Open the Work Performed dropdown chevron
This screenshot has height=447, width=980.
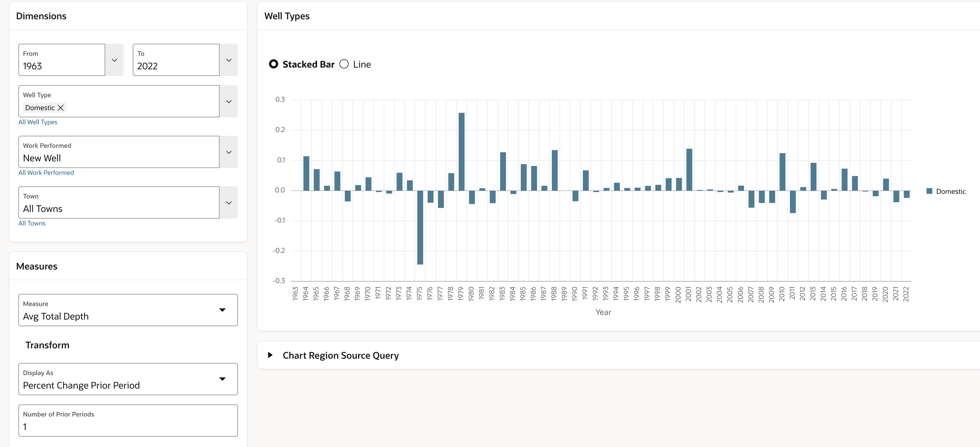(x=229, y=152)
